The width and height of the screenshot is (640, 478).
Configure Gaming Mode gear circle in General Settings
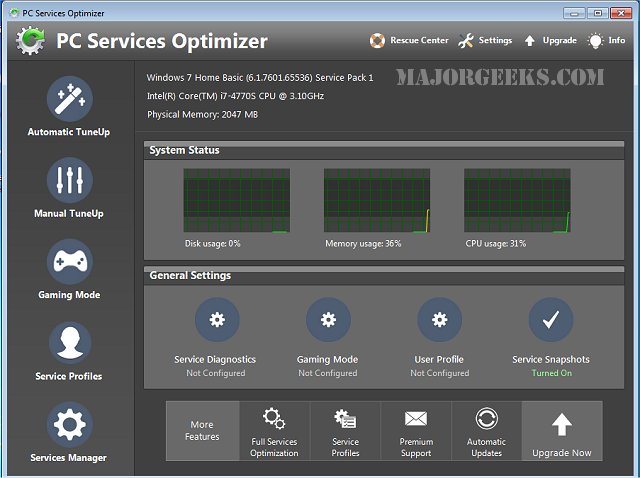[x=328, y=319]
